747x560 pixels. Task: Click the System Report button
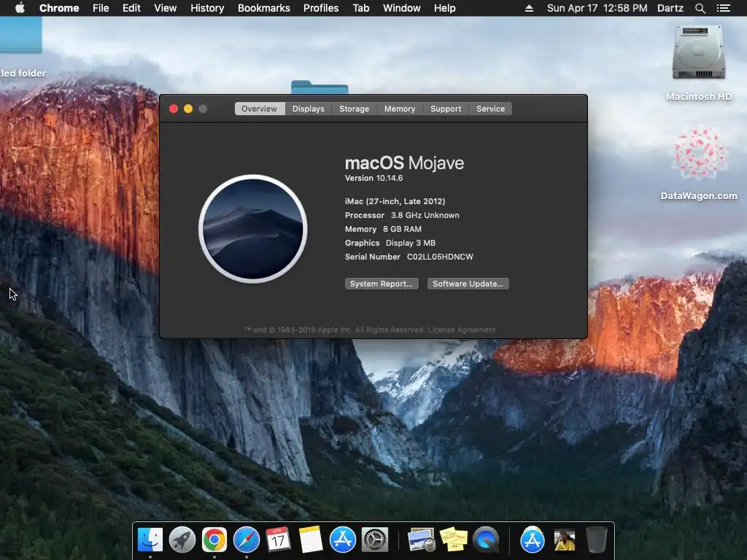[382, 284]
